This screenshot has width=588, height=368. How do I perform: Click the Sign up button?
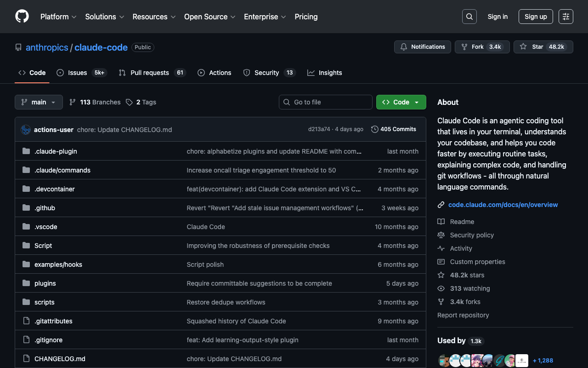[x=536, y=17]
